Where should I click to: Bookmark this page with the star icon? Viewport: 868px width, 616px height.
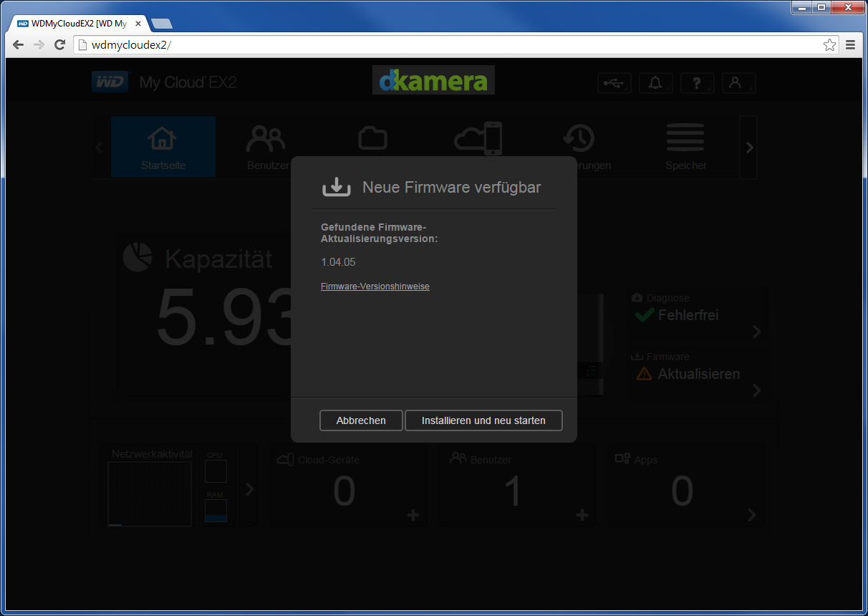829,44
